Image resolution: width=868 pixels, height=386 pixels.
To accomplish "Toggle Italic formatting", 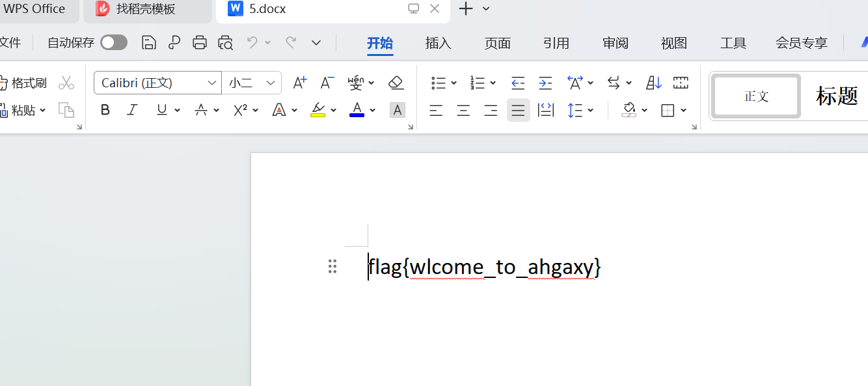I will tap(132, 110).
